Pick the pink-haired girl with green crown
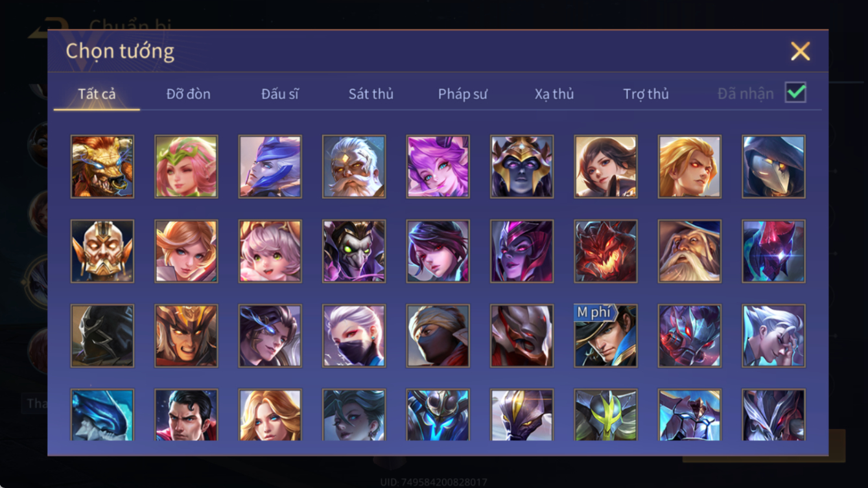This screenshot has height=488, width=868. click(186, 167)
